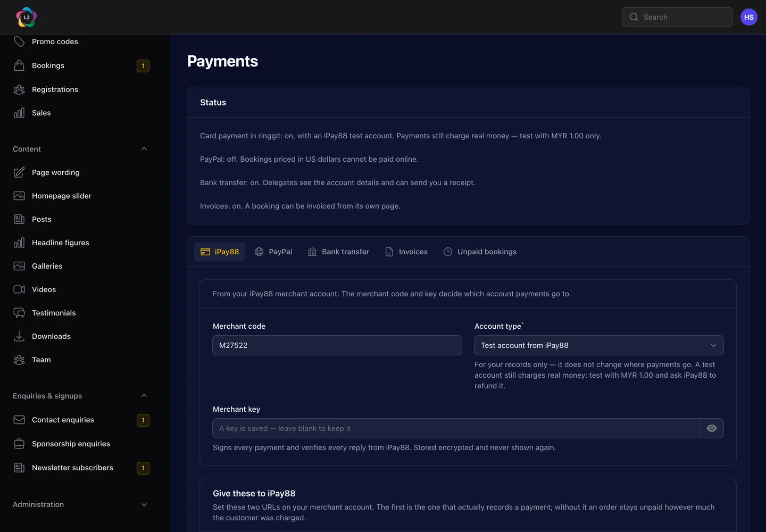Click the search magnifier icon

click(x=634, y=17)
